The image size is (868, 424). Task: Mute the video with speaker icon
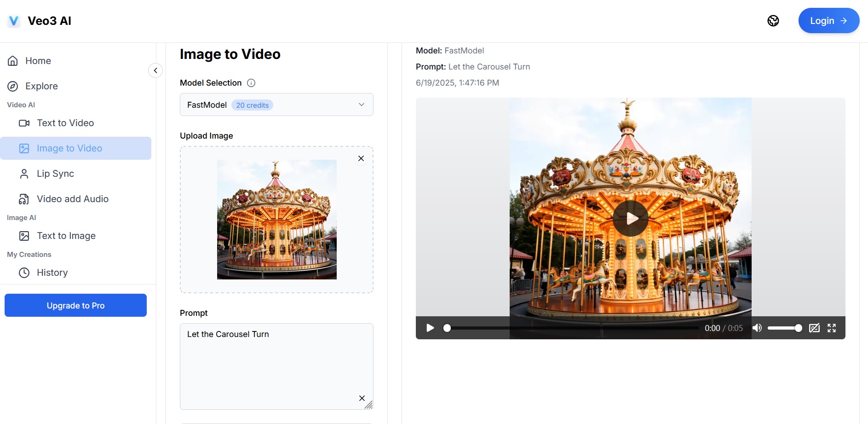tap(757, 328)
